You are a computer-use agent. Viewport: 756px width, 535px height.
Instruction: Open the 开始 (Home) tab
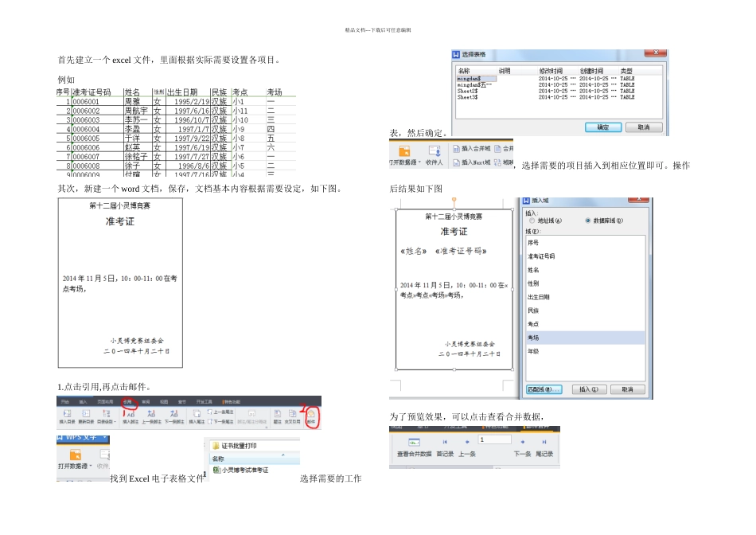tap(65, 401)
